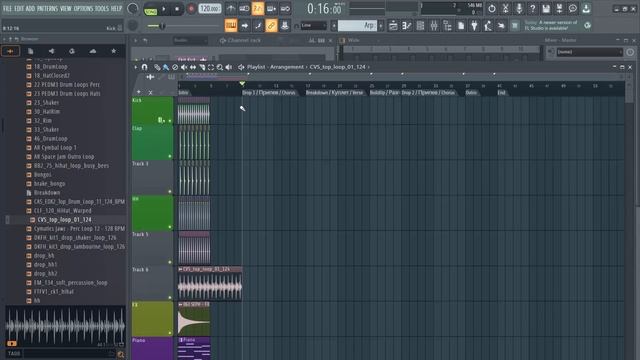Image resolution: width=640 pixels, height=360 pixels.
Task: Select the Delete tool in playlist
Action: click(175, 67)
